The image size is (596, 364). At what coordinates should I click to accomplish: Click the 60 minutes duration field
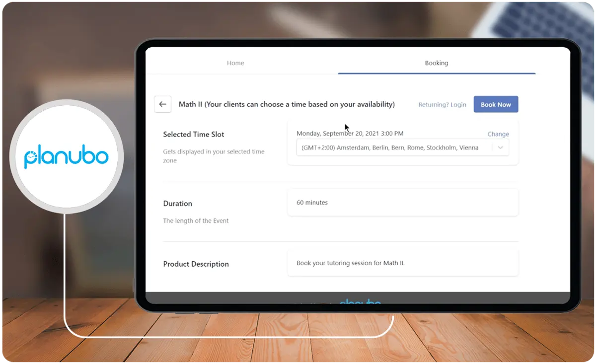pyautogui.click(x=403, y=203)
